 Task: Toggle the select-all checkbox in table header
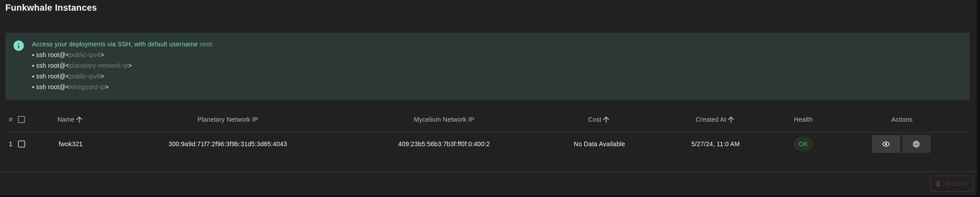[x=21, y=119]
